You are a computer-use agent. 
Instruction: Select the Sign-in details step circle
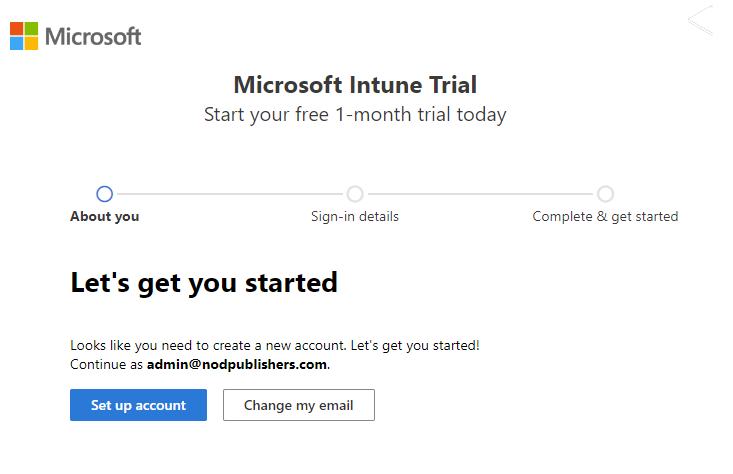click(355, 194)
